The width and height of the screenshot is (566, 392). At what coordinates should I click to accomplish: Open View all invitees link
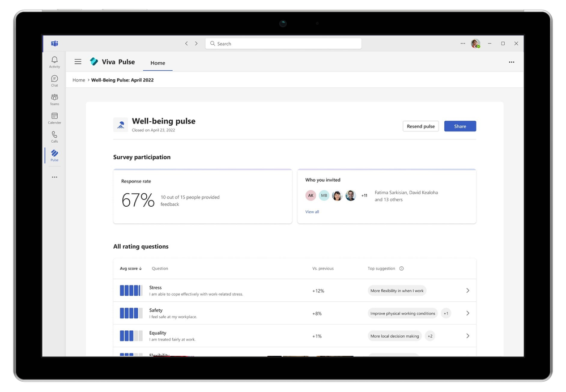point(312,212)
